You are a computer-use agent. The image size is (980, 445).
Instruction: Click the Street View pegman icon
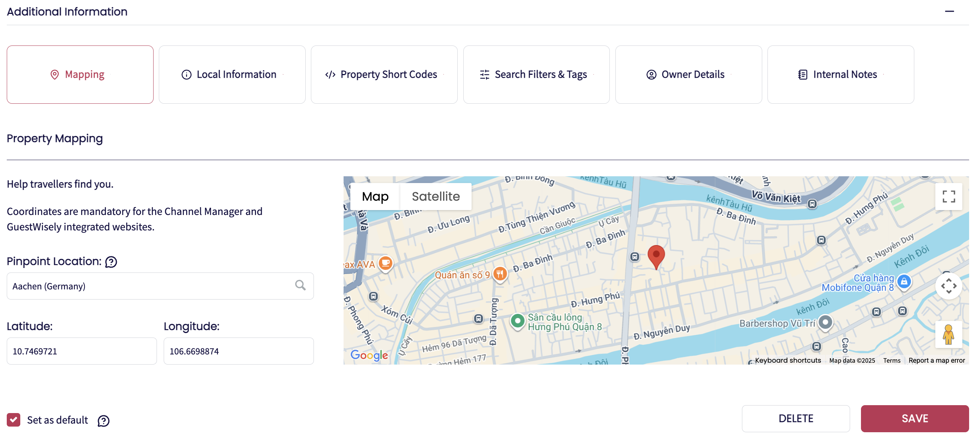[948, 334]
